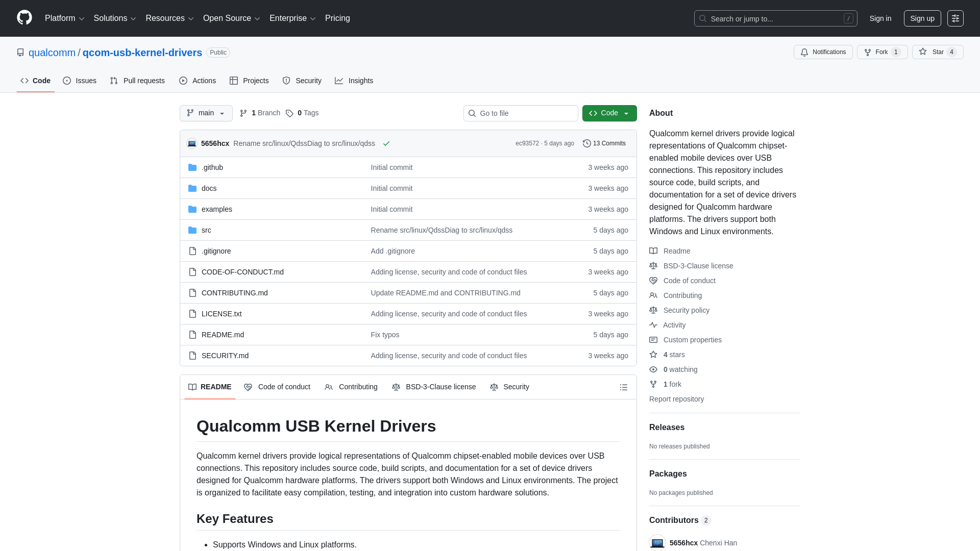The height and width of the screenshot is (551, 980).
Task: Open the command palette icon near Sign up
Action: [x=955, y=18]
